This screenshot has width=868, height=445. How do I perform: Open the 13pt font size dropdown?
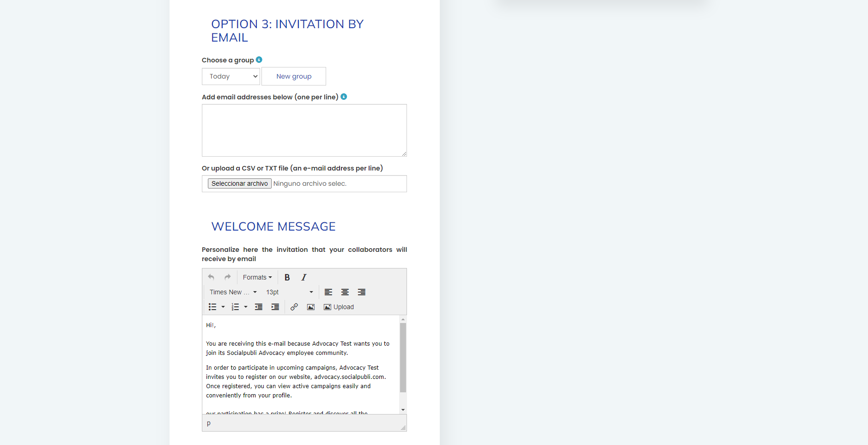click(289, 292)
